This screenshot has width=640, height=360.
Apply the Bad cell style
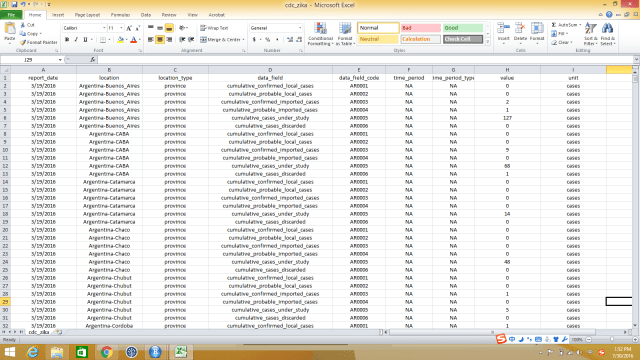click(420, 28)
